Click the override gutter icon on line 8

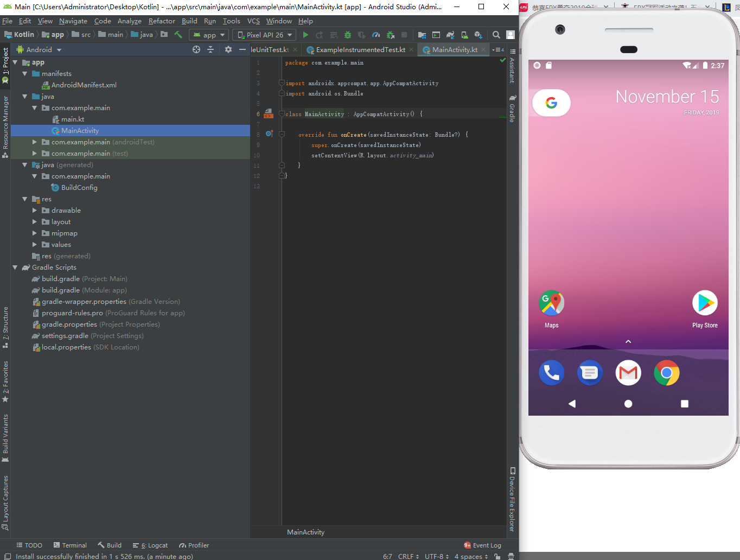pyautogui.click(x=269, y=133)
